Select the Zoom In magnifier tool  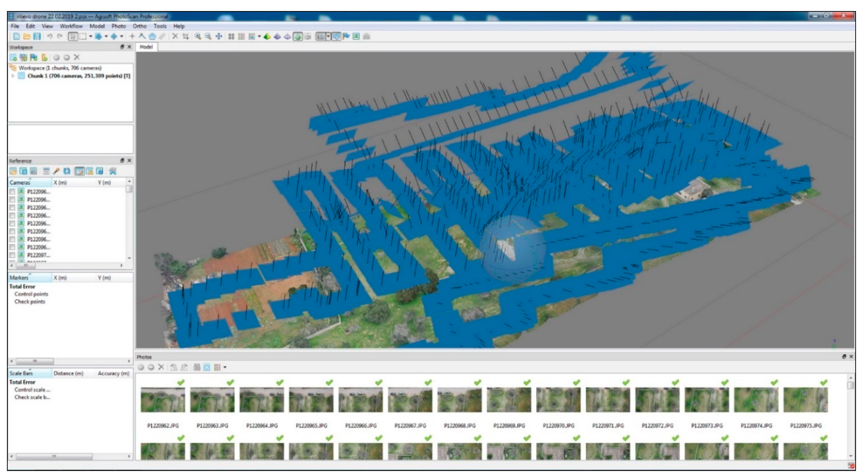coord(198,36)
